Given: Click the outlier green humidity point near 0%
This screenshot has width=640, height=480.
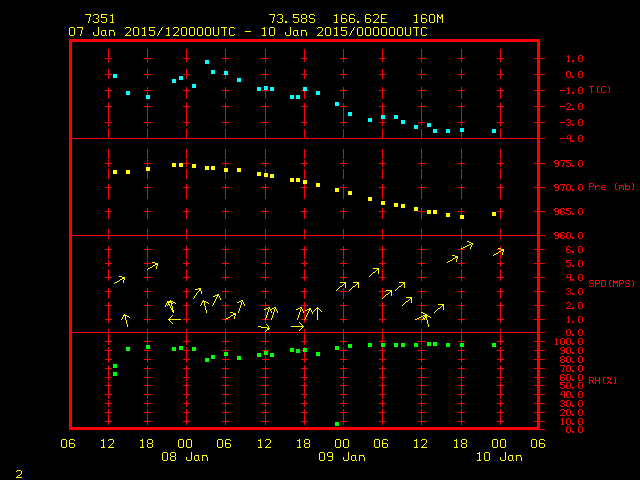Looking at the screenshot, I should (337, 424).
